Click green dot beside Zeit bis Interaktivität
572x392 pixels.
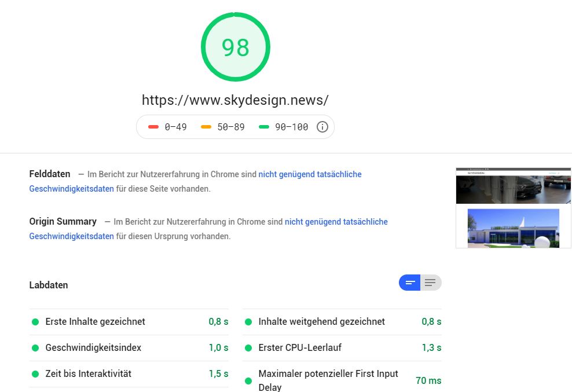[35, 374]
